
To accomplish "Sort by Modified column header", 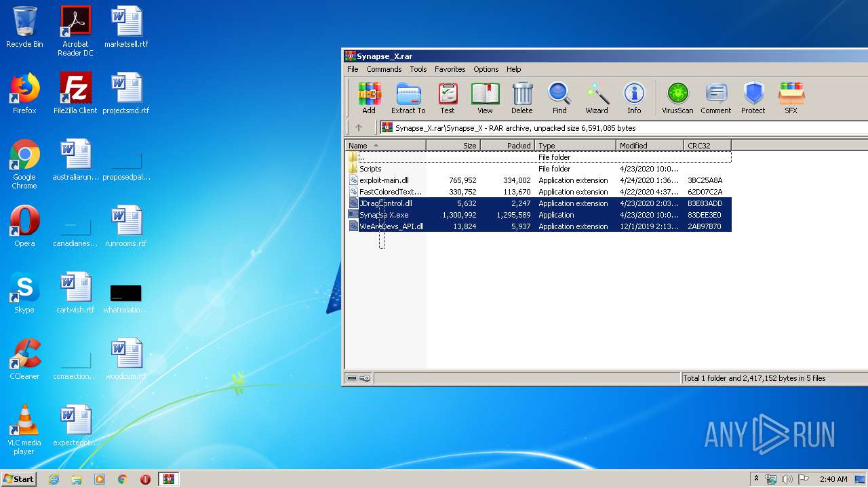I will [650, 146].
